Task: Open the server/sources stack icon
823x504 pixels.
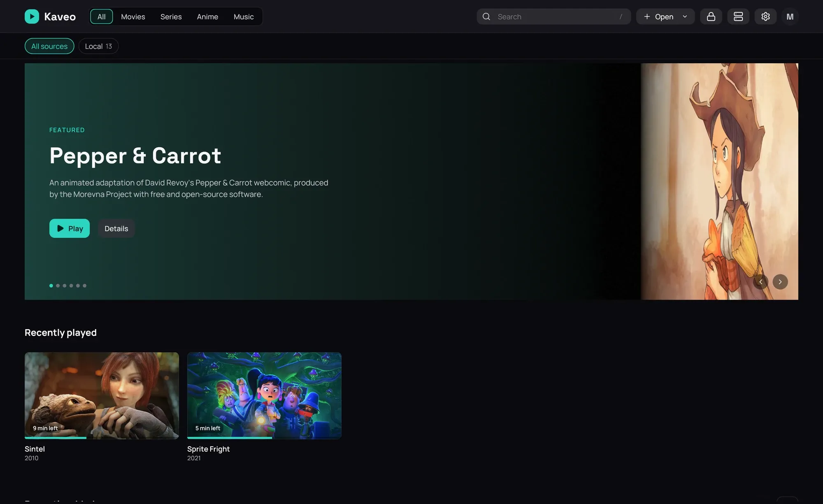Action: tap(738, 16)
